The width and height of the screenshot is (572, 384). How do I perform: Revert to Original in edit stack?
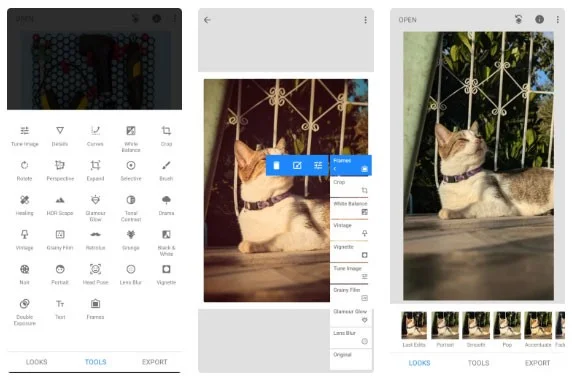tap(350, 359)
